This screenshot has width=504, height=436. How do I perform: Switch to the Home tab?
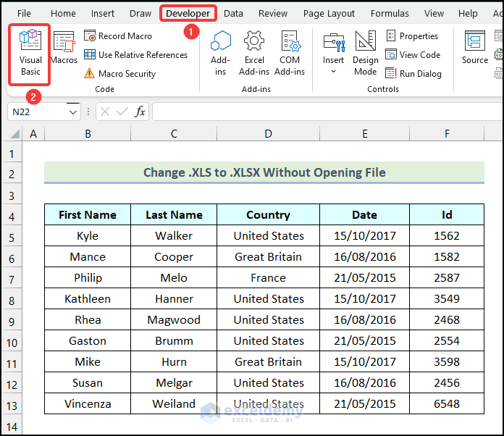pyautogui.click(x=63, y=14)
